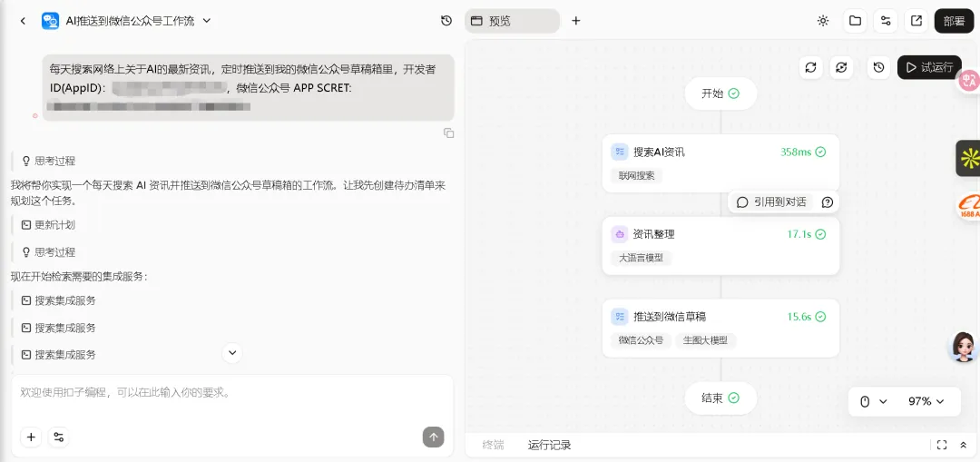Screen dimensions: 980x462
Task: Click the help question mark icon
Action: point(828,202)
